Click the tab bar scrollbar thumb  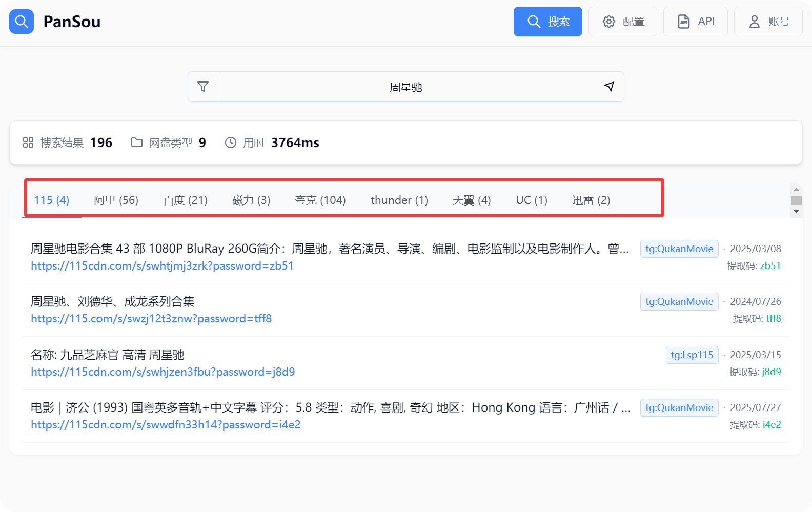(x=796, y=200)
